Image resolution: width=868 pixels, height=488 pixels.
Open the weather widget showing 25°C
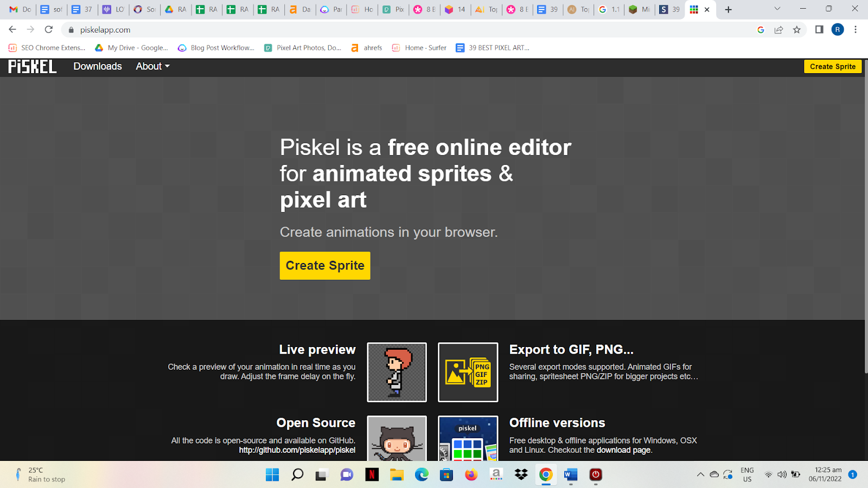point(40,474)
